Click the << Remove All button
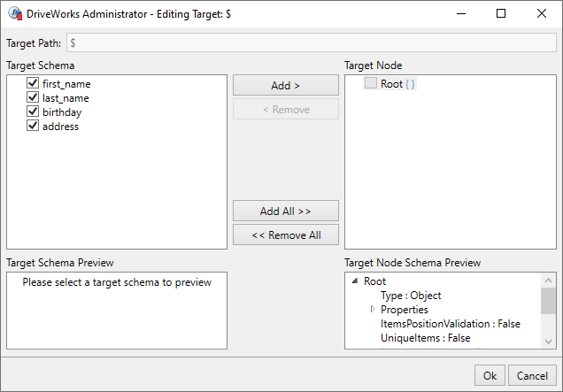Screen dimensions: 563x392 [285, 235]
